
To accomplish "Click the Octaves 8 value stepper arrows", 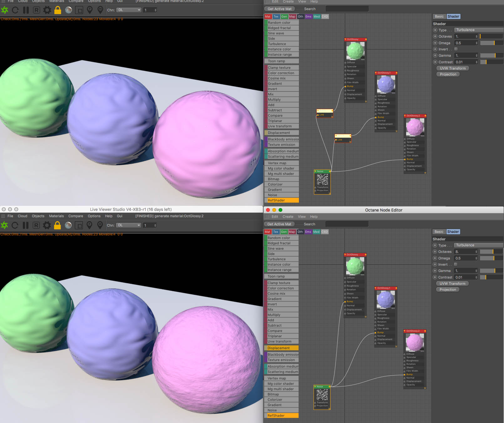I will click(476, 252).
